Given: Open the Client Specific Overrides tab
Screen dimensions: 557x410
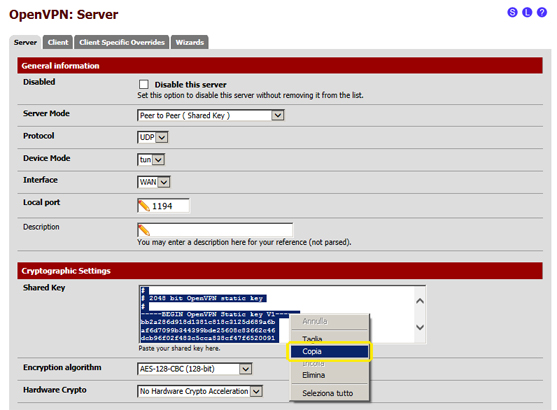Looking at the screenshot, I should click(x=122, y=42).
